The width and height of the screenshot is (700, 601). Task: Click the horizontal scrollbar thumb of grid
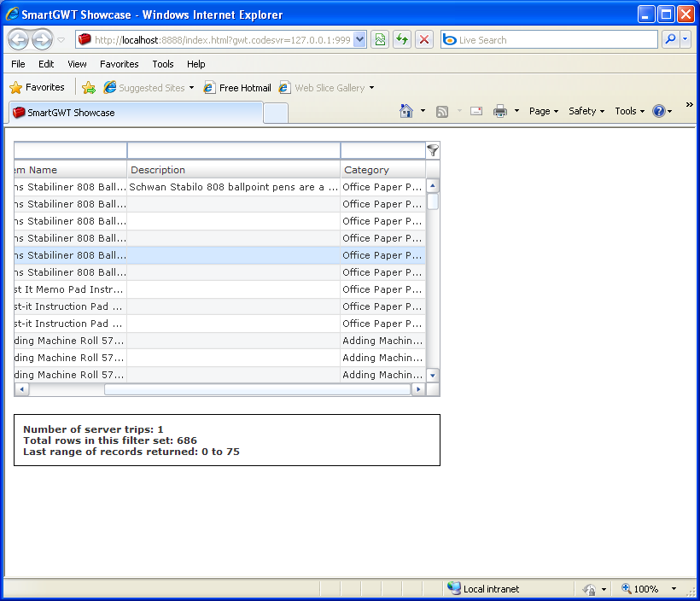point(257,389)
